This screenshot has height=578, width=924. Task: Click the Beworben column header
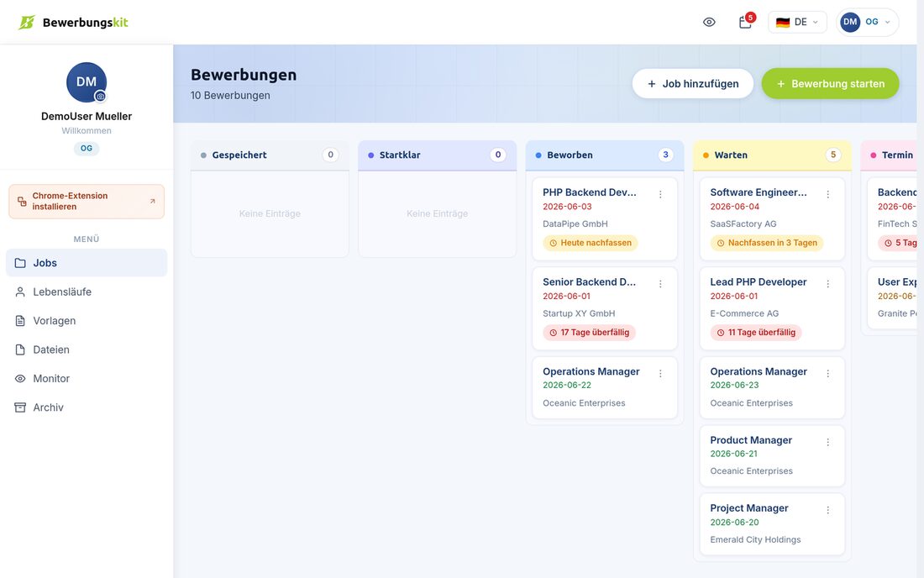tap(605, 155)
